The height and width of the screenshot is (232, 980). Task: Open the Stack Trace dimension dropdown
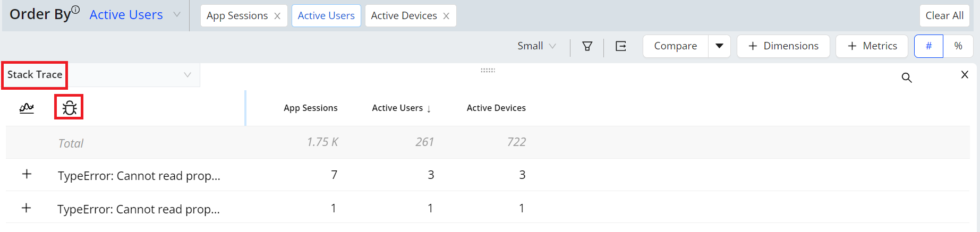101,75
